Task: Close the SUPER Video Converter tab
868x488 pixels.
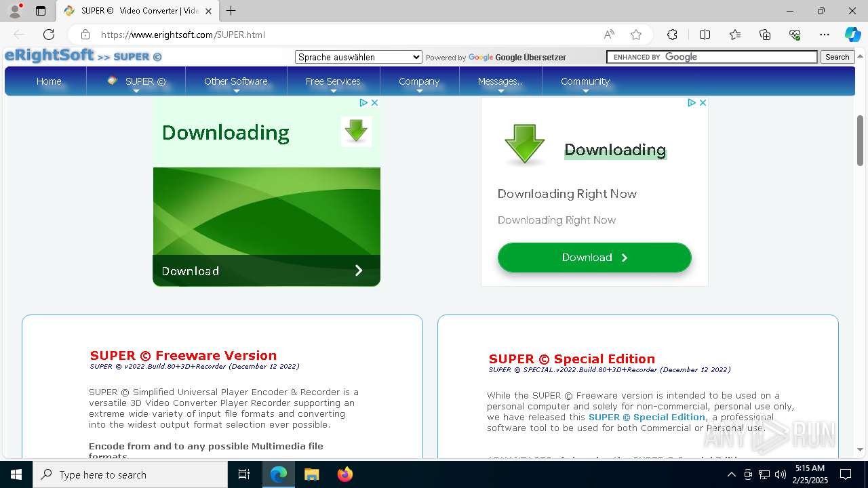Action: [208, 11]
